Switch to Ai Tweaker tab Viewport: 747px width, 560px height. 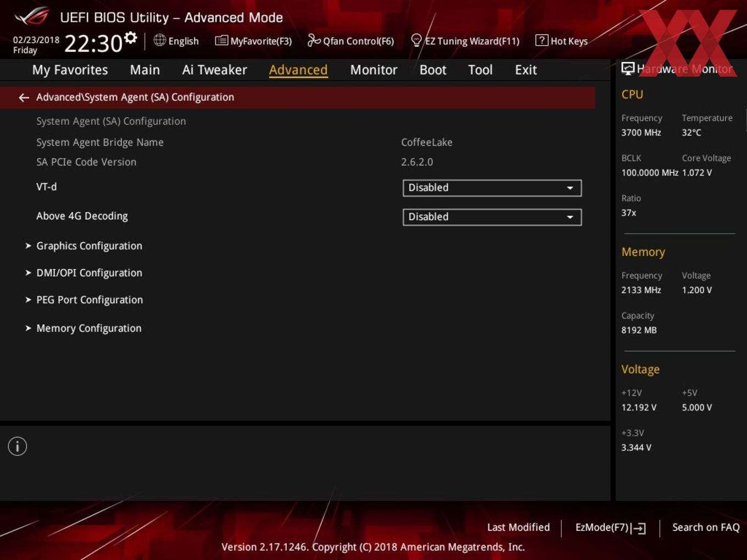click(215, 70)
